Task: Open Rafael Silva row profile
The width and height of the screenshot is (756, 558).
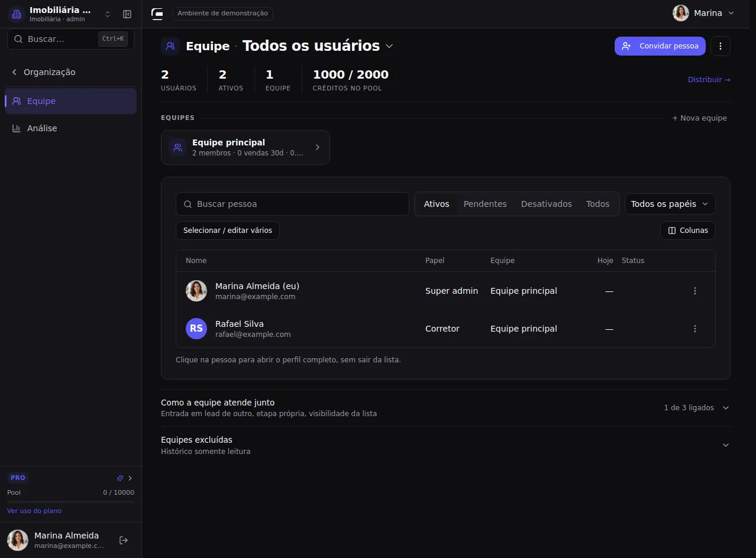Action: point(445,329)
